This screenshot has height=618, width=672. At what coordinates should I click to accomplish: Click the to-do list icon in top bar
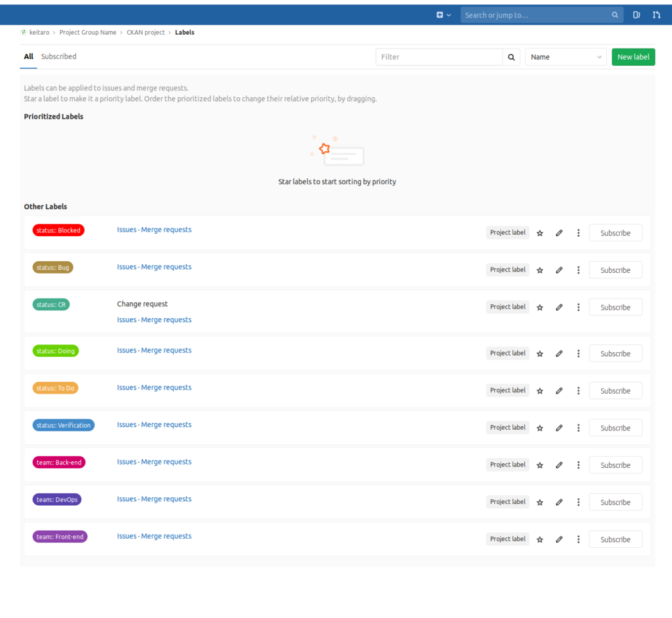coord(636,14)
